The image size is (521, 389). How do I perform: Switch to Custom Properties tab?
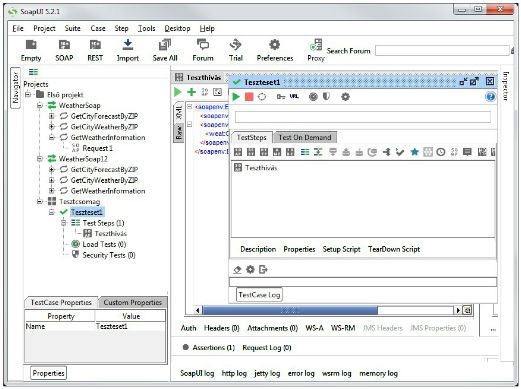point(132,302)
